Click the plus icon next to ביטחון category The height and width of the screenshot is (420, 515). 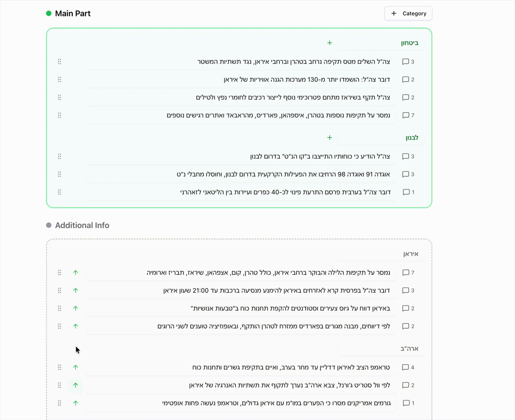[x=329, y=43]
